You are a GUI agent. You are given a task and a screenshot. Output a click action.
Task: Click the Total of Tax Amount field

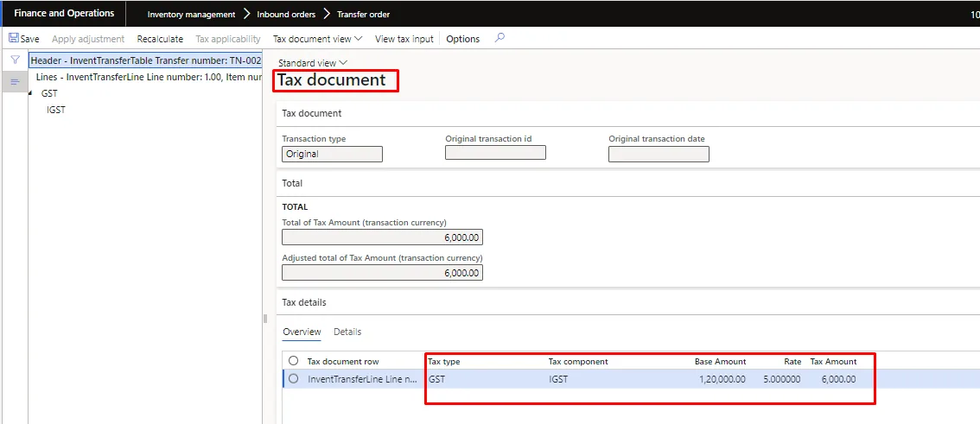[383, 237]
